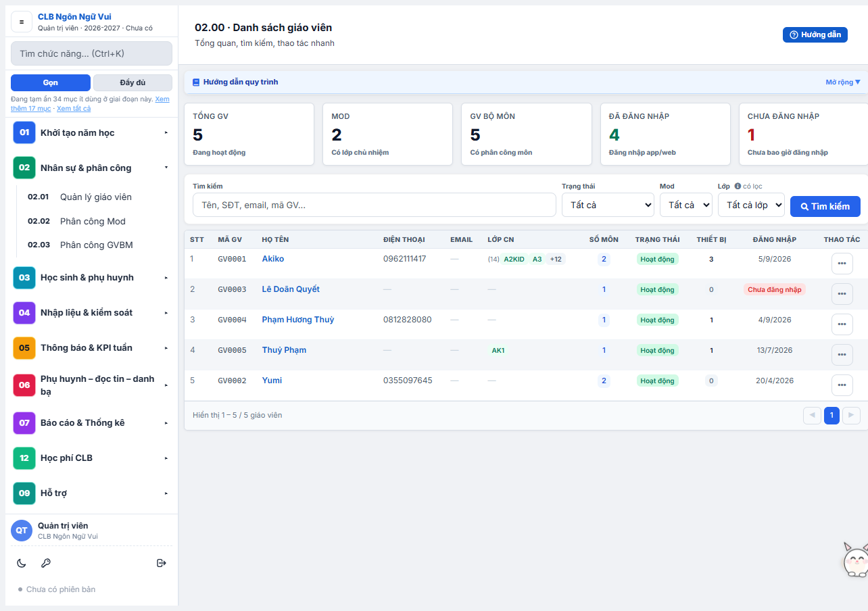The height and width of the screenshot is (611, 868).
Task: Click the QT user avatar
Action: [22, 531]
